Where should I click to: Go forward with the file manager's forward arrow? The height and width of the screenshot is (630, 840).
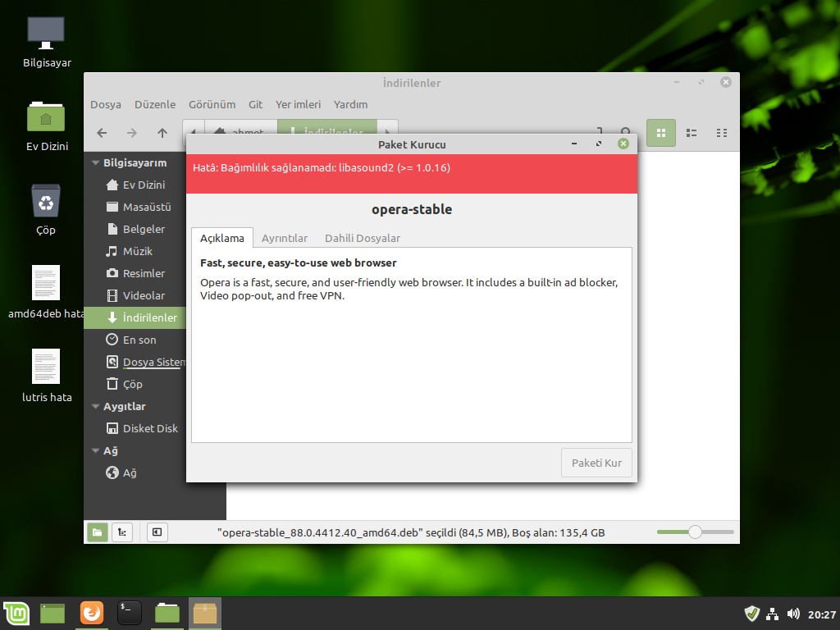pos(132,133)
